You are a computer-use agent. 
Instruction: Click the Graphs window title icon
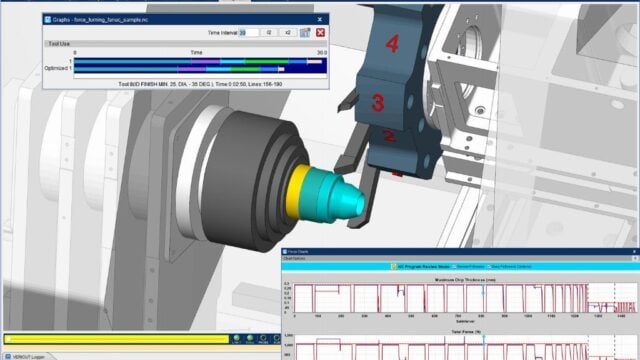48,19
